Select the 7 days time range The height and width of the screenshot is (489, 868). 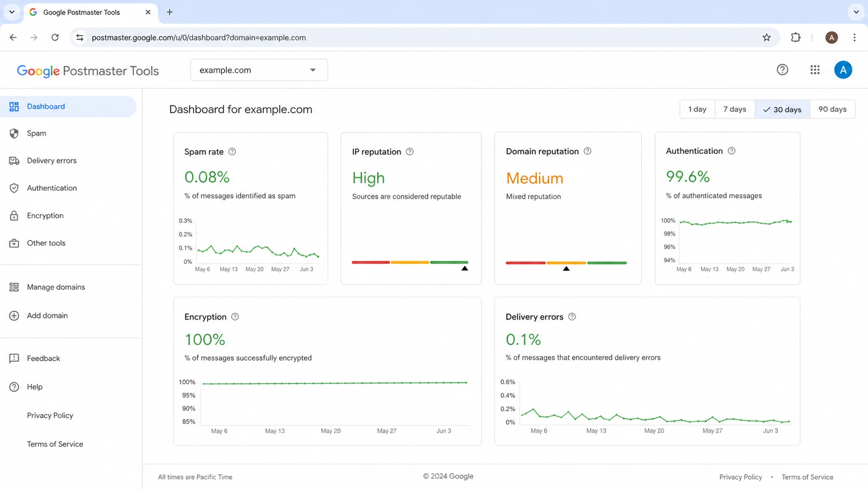[x=735, y=109]
